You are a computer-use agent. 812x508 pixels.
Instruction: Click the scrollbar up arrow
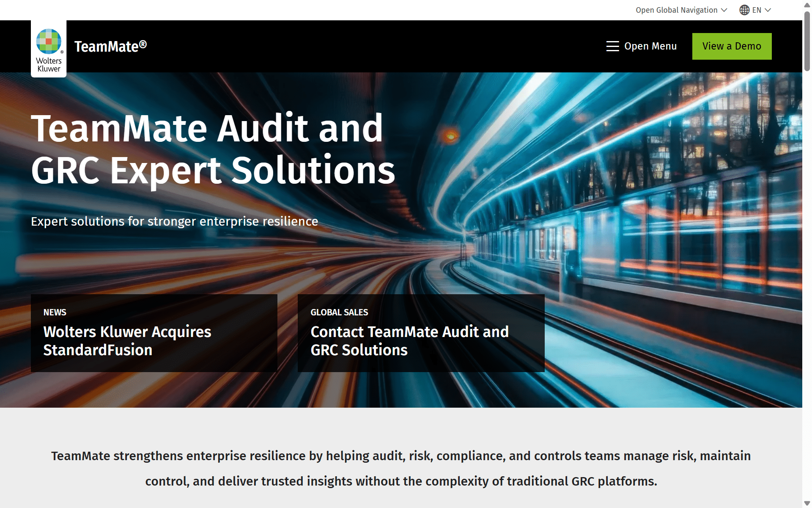tap(807, 5)
